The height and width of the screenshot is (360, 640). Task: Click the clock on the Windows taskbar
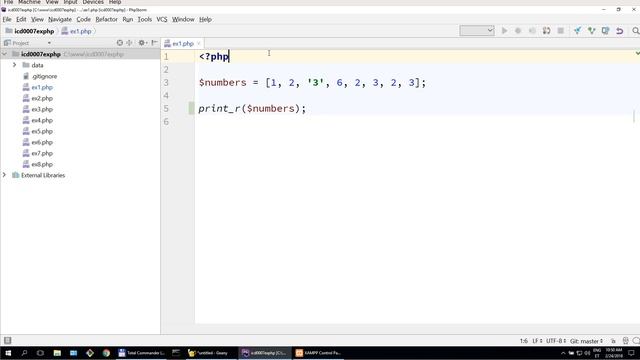point(613,353)
